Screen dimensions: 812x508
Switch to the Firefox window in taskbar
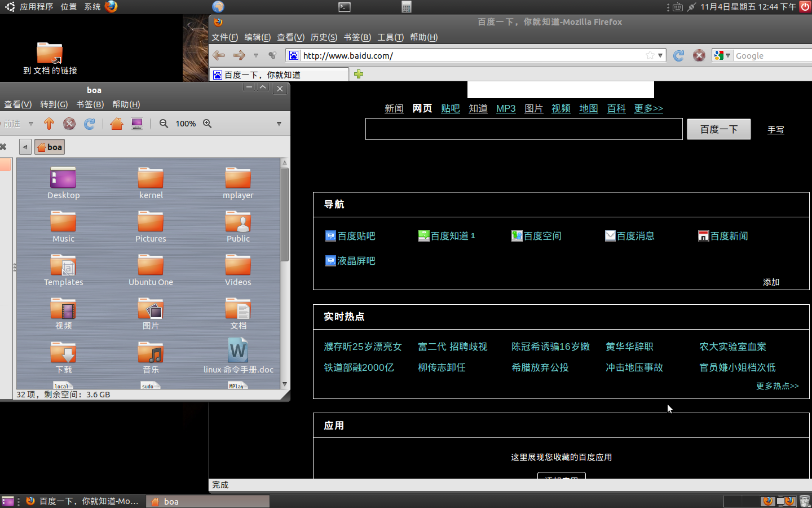(x=83, y=501)
